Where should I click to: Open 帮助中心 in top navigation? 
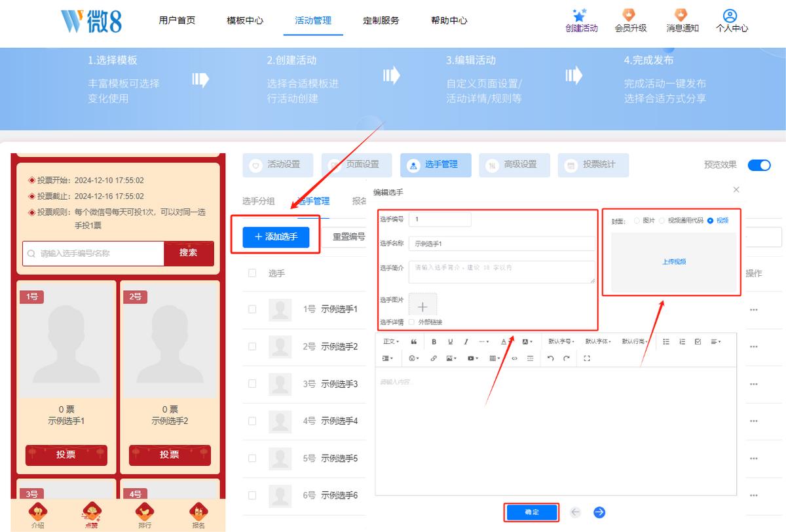pyautogui.click(x=449, y=20)
